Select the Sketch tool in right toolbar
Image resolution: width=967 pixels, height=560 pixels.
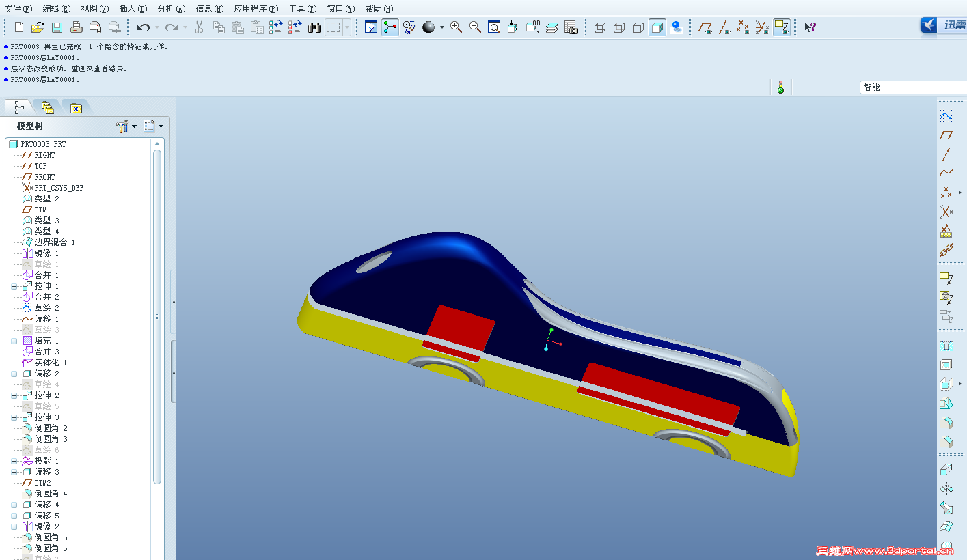[946, 116]
